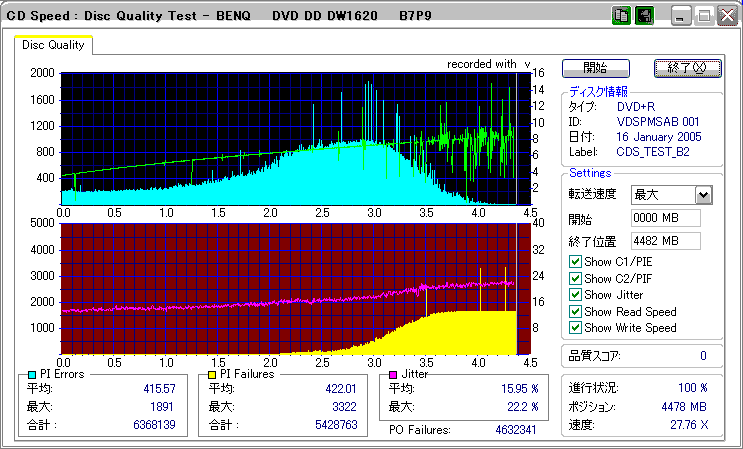This screenshot has width=743, height=449.
Task: Click the lower PI Failures graph area
Action: pos(290,288)
